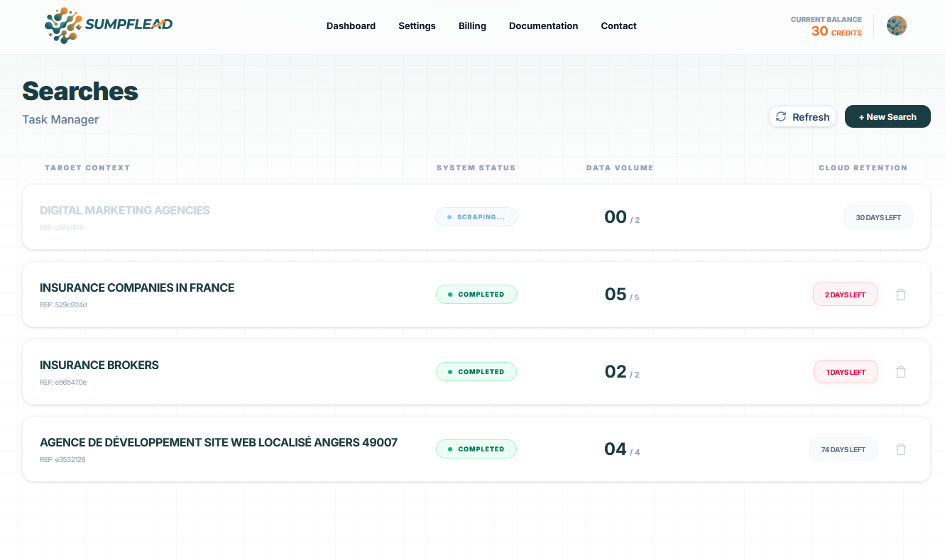Viewport: 945px width, 560px height.
Task: Open Insurance Companies in France results
Action: (476, 295)
